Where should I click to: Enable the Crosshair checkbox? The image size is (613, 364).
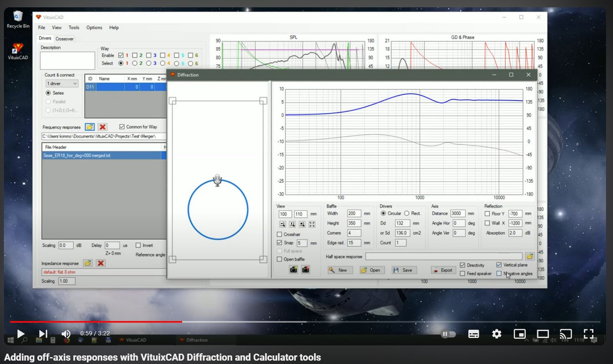(x=280, y=234)
